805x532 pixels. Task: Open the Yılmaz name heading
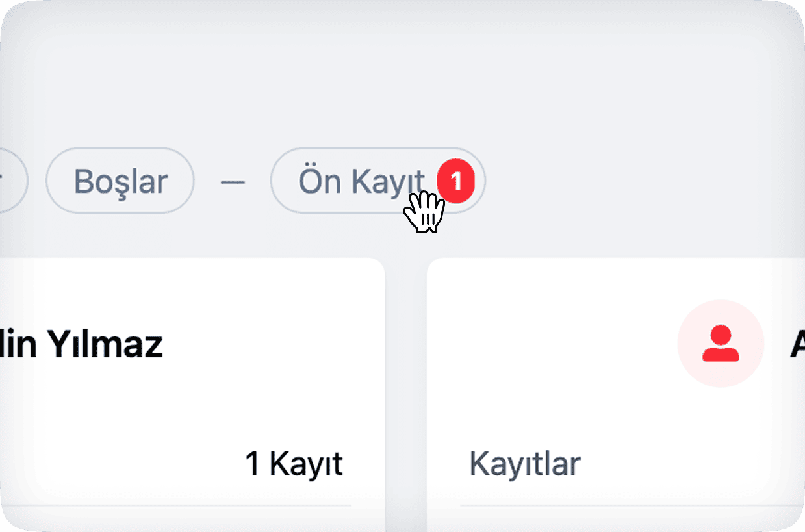point(81,345)
